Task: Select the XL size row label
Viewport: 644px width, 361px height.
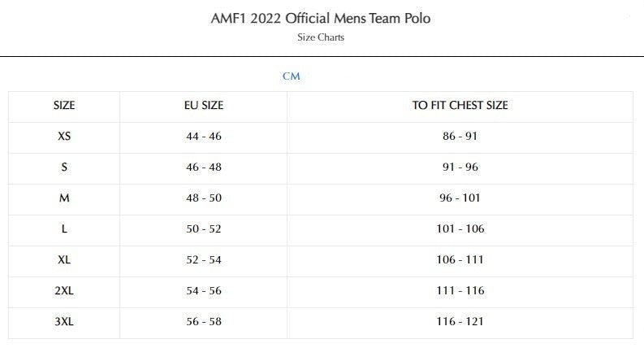Action: click(64, 260)
